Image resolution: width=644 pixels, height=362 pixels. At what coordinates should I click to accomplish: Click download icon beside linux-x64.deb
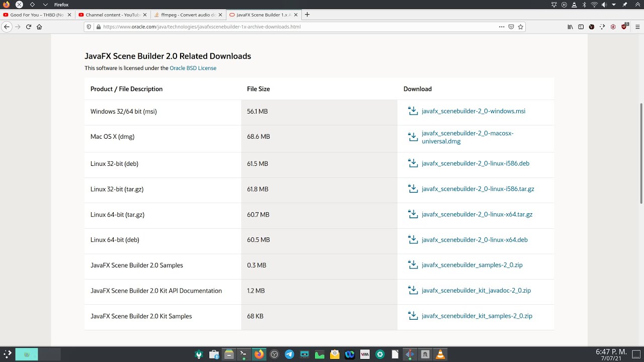413,240
